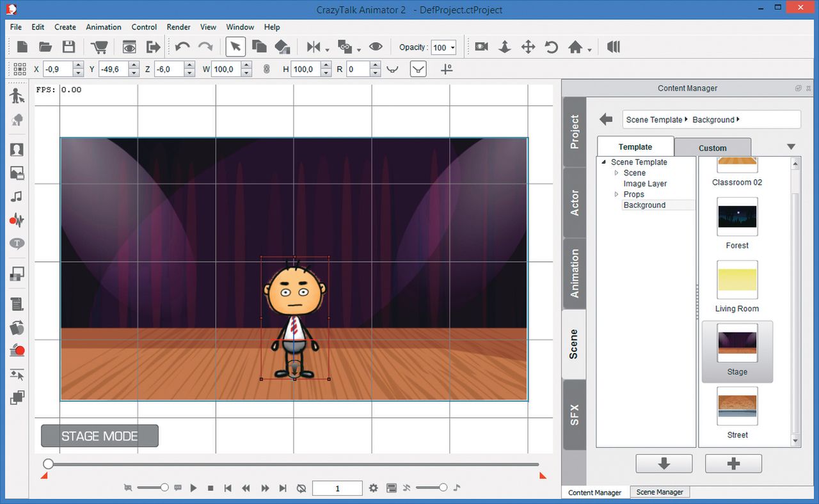Viewport: 819px width, 504px height.
Task: Play the animation
Action: [x=193, y=488]
